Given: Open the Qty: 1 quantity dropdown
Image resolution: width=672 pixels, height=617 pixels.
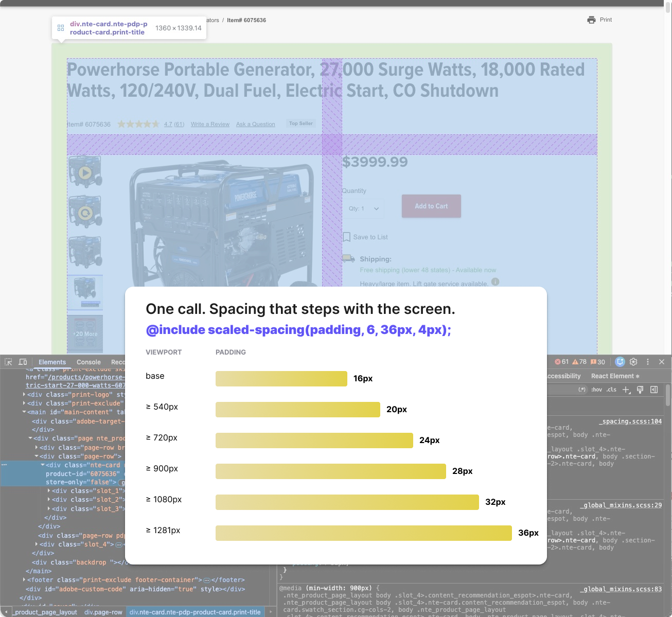Looking at the screenshot, I should [x=364, y=208].
